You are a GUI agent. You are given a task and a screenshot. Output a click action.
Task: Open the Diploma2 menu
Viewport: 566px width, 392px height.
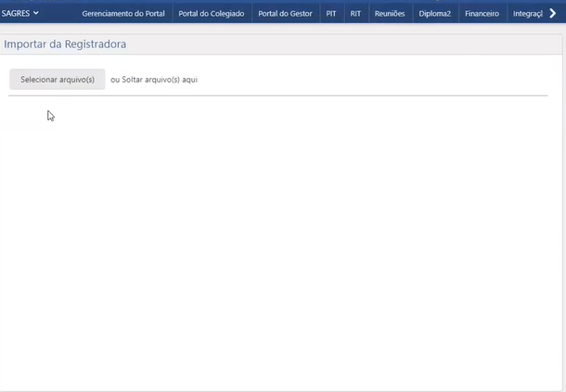[x=434, y=14]
